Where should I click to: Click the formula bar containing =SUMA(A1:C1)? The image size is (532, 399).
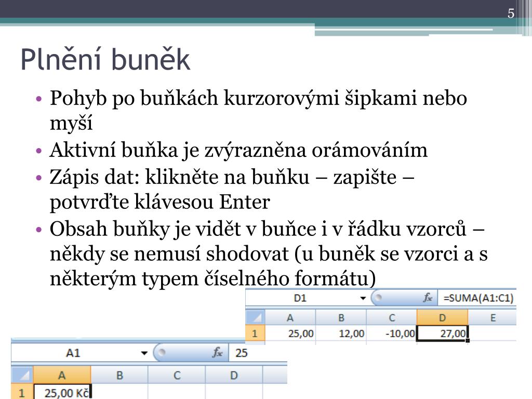[x=477, y=298]
